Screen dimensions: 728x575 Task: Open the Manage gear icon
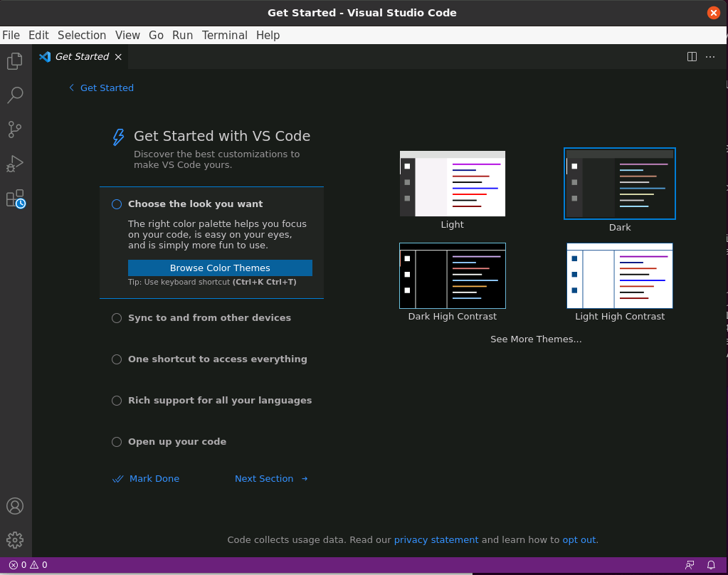pyautogui.click(x=15, y=540)
